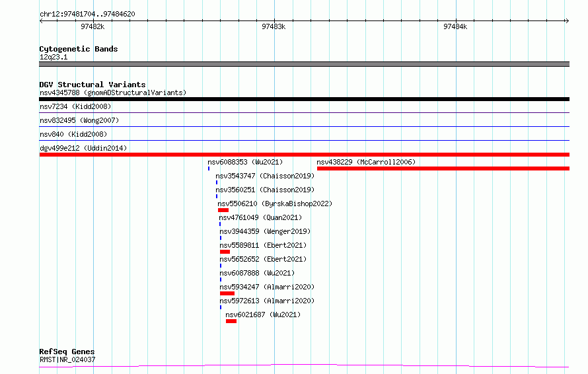Click the nsv832495 (Wong2007) label
588x374 pixels.
click(79, 120)
